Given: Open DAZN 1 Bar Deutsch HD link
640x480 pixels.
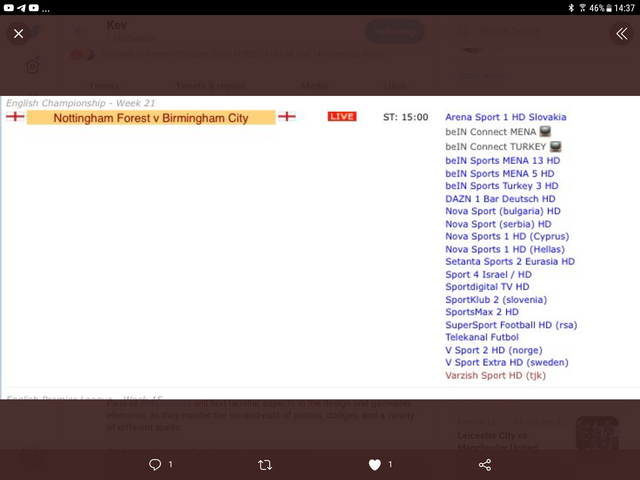Looking at the screenshot, I should pos(500,199).
